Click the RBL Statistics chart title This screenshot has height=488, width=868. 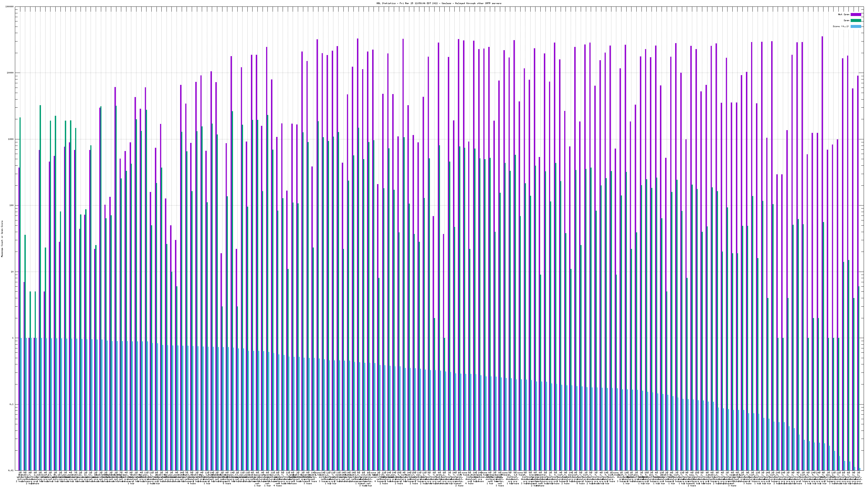pyautogui.click(x=439, y=3)
